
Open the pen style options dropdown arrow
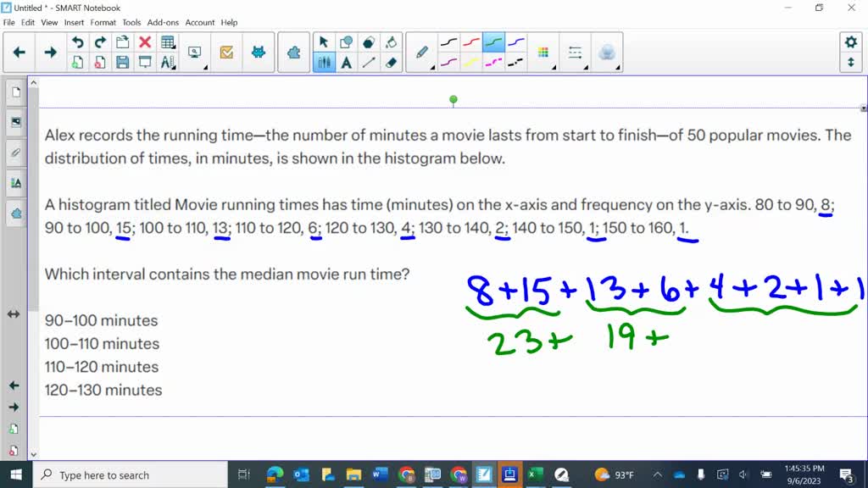(432, 67)
